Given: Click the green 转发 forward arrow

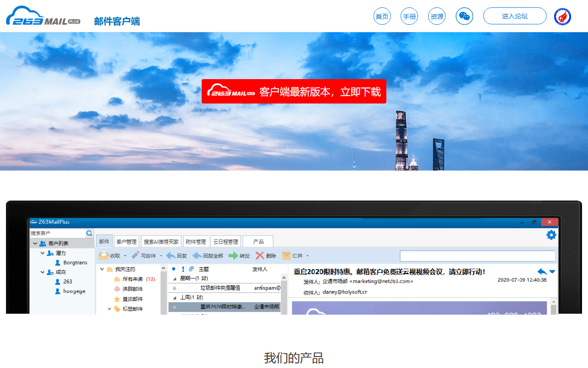Looking at the screenshot, I should [233, 256].
